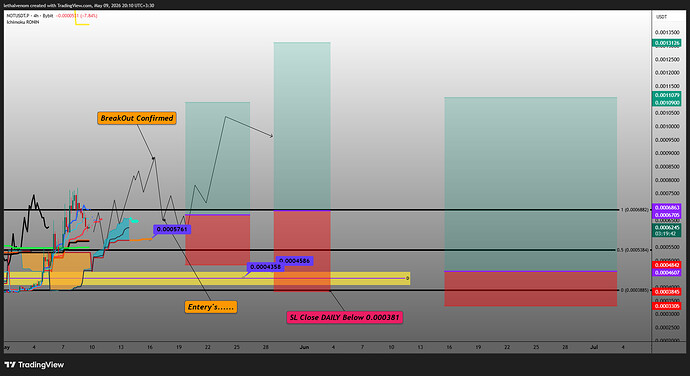The image size is (690, 376).
Task: Click the 0.0003305 red price axis tag
Action: pyautogui.click(x=667, y=306)
